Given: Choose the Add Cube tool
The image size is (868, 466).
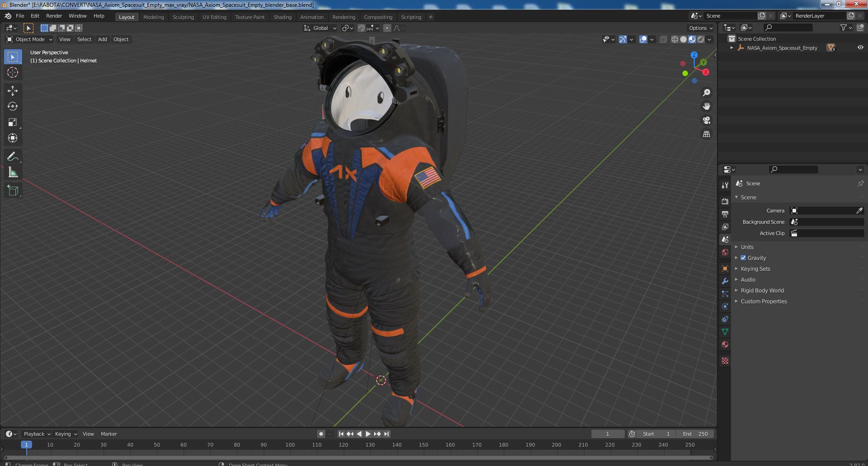Looking at the screenshot, I should 13,191.
